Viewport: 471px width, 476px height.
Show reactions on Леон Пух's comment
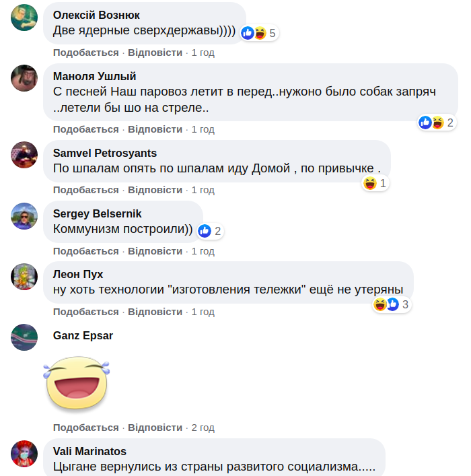(392, 305)
